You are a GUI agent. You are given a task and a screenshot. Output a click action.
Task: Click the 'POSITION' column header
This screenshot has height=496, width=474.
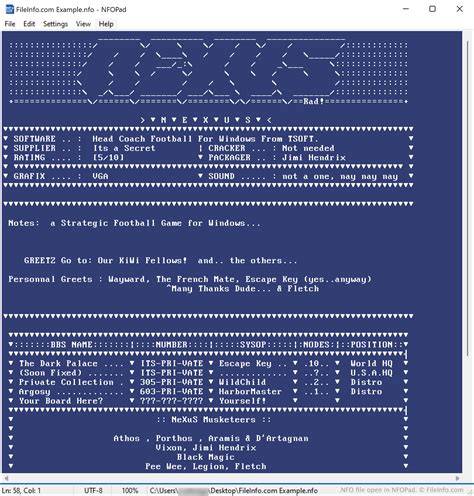click(372, 344)
